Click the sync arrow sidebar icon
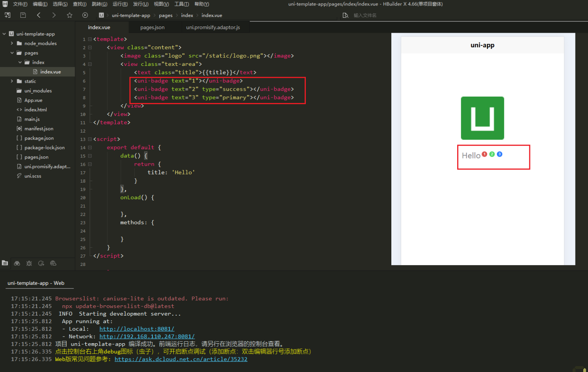 [41, 263]
